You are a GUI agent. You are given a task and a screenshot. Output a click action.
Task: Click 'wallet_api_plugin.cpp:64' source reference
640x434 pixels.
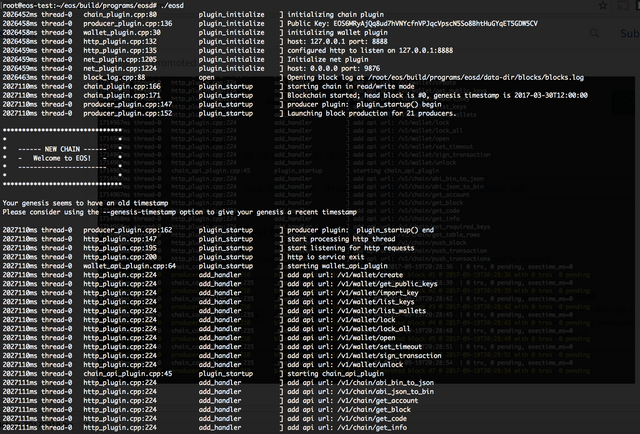click(x=130, y=266)
